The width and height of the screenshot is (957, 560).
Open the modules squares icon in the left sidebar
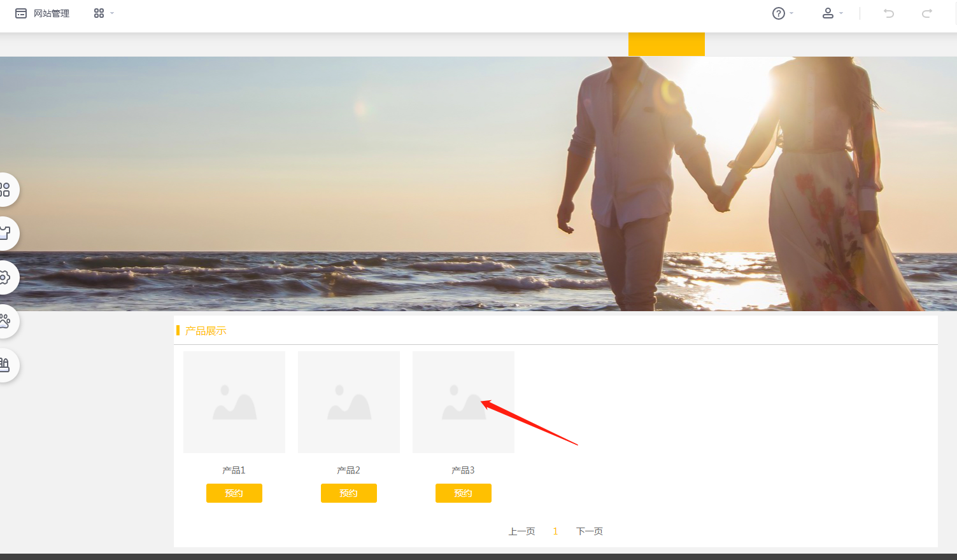click(x=5, y=190)
